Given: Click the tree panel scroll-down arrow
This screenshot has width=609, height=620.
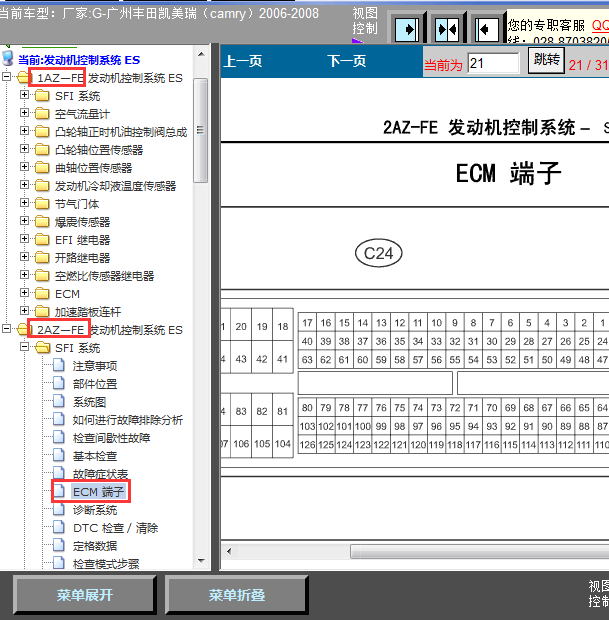Looking at the screenshot, I should coord(201,561).
